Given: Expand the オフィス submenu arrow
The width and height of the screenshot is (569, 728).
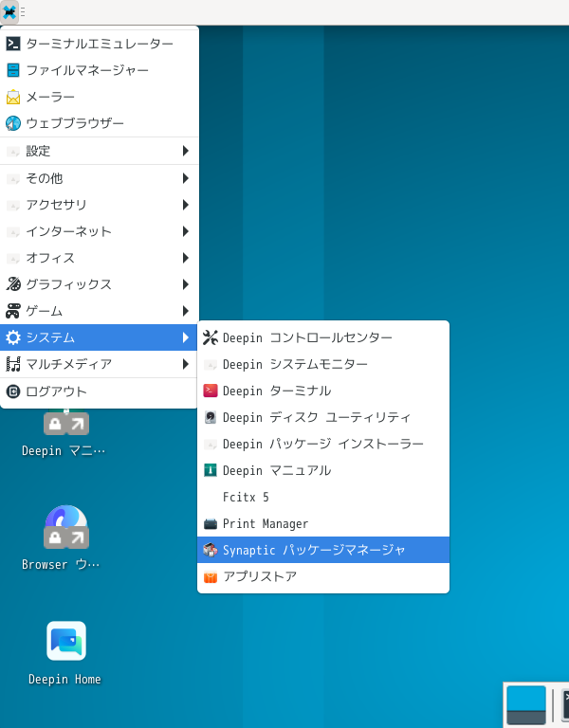Looking at the screenshot, I should [186, 257].
